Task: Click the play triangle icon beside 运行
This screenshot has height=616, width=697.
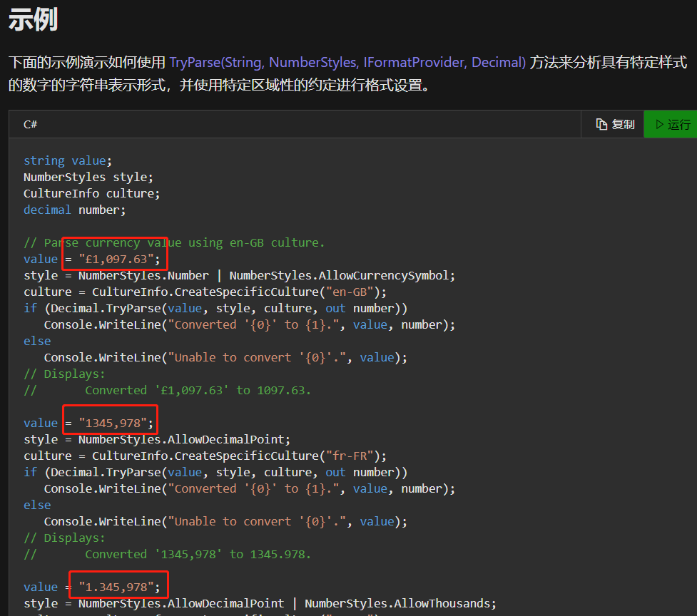Action: [x=660, y=124]
